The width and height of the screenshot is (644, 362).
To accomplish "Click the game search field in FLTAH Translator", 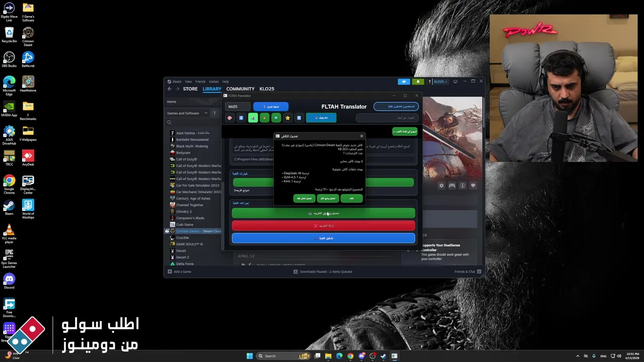I will tap(386, 118).
